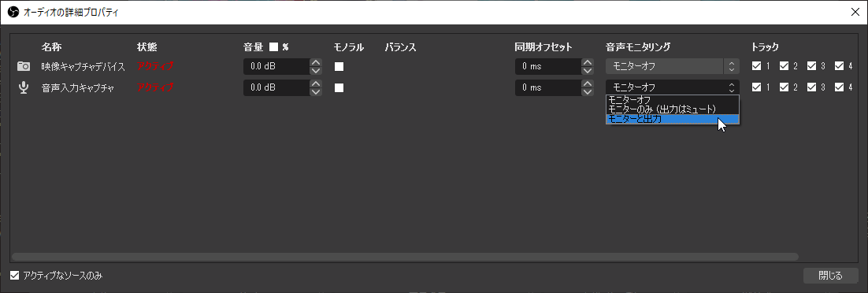Click the microphone icon for 音声入力キャプチャ
Viewport: 868px width, 293px height.
tap(24, 87)
